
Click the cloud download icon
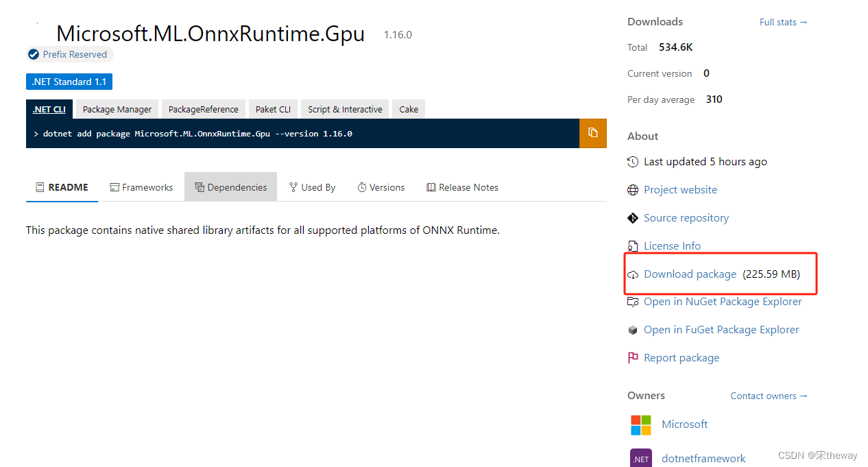pyautogui.click(x=633, y=274)
